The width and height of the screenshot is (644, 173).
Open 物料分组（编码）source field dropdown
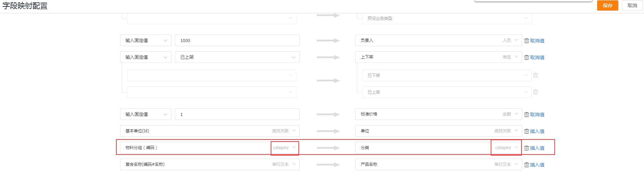pos(210,148)
